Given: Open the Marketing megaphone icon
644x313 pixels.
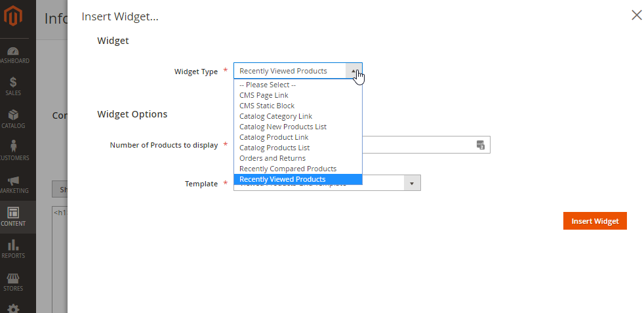Looking at the screenshot, I should pos(13,180).
